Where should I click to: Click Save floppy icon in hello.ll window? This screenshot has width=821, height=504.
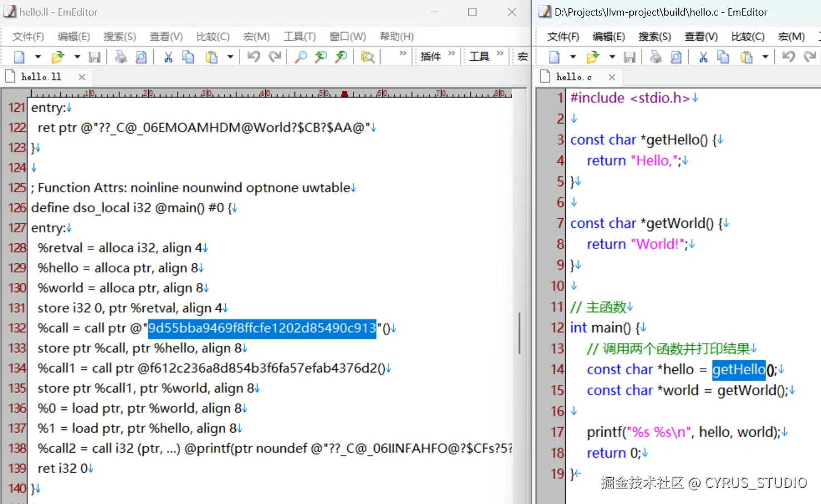coord(95,57)
